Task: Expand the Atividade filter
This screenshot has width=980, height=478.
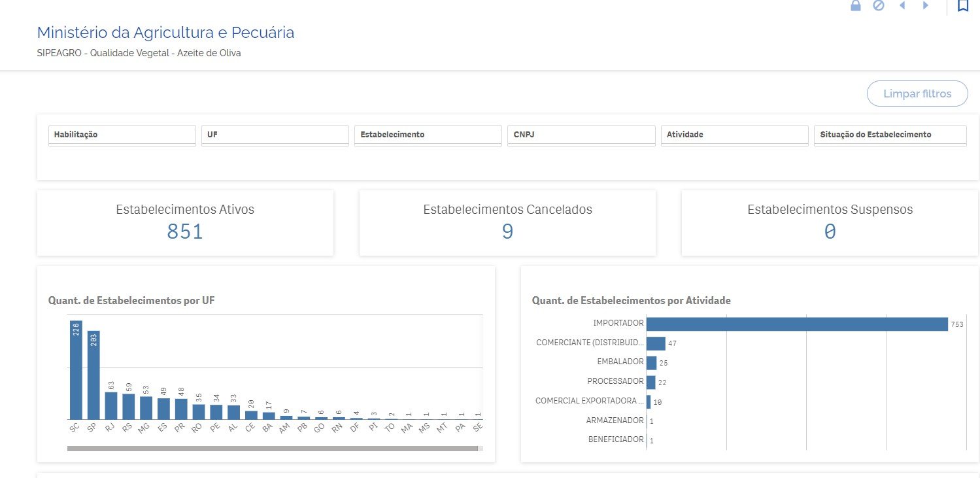Action: click(x=734, y=135)
